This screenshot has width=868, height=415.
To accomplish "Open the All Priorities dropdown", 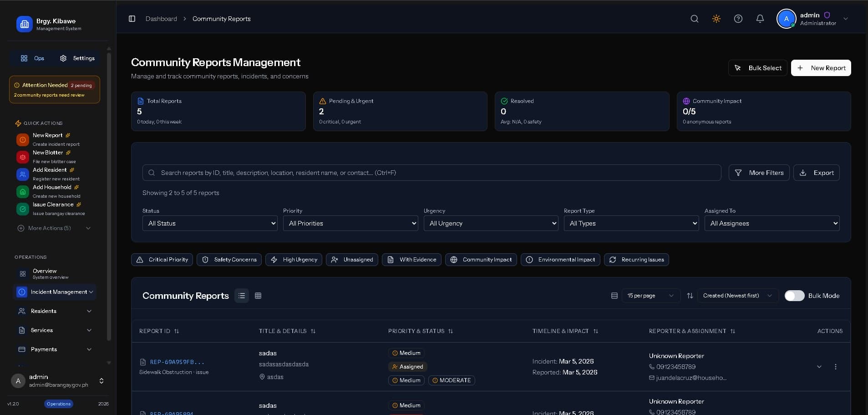I will click(350, 223).
